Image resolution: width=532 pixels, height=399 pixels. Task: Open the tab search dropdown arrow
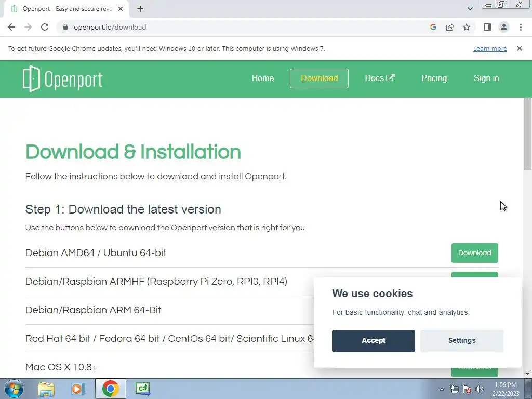tap(470, 9)
